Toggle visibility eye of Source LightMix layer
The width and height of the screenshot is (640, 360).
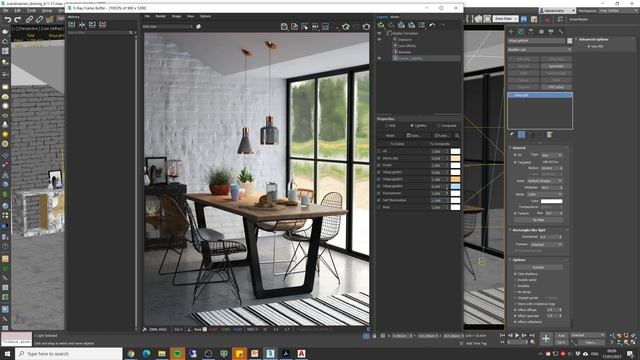click(x=380, y=58)
